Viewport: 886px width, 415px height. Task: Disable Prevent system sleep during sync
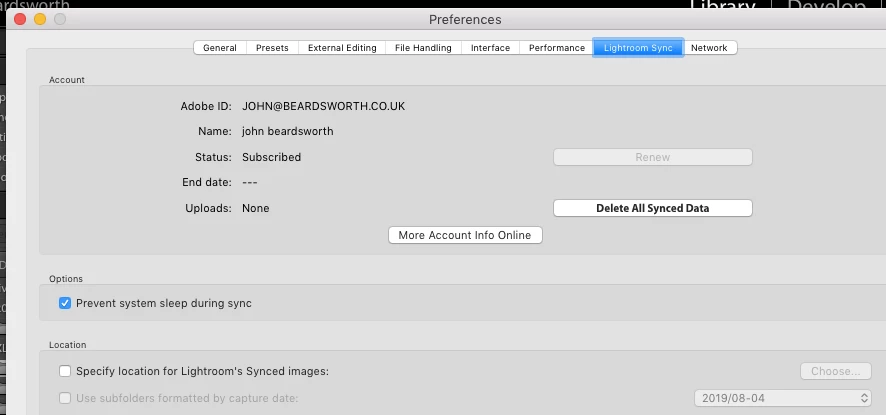65,304
